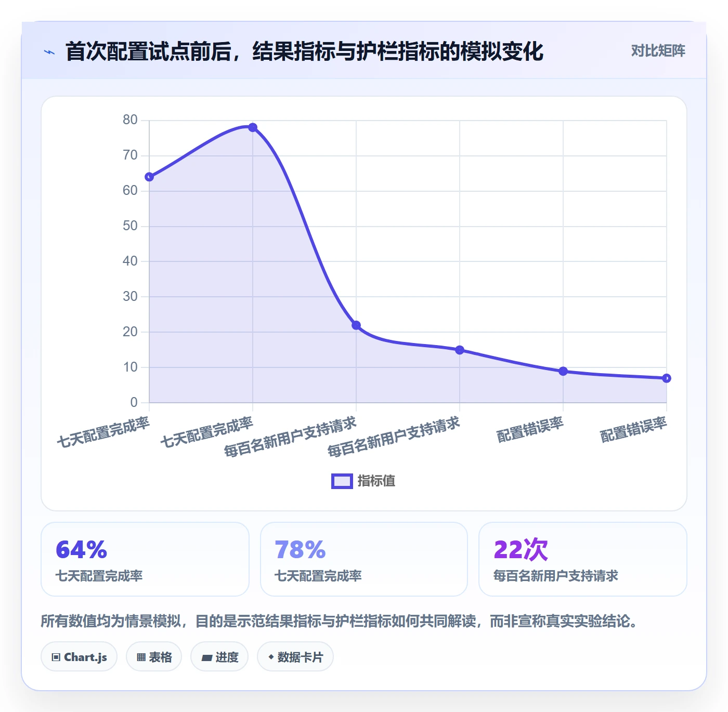Click the lightning bolt icon beside the title
The width and height of the screenshot is (728, 712).
[49, 52]
